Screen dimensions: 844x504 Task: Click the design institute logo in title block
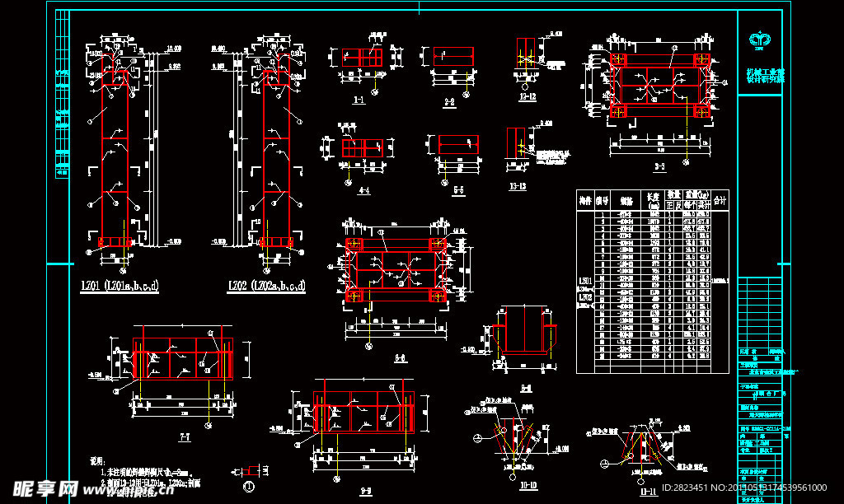pyautogui.click(x=758, y=39)
